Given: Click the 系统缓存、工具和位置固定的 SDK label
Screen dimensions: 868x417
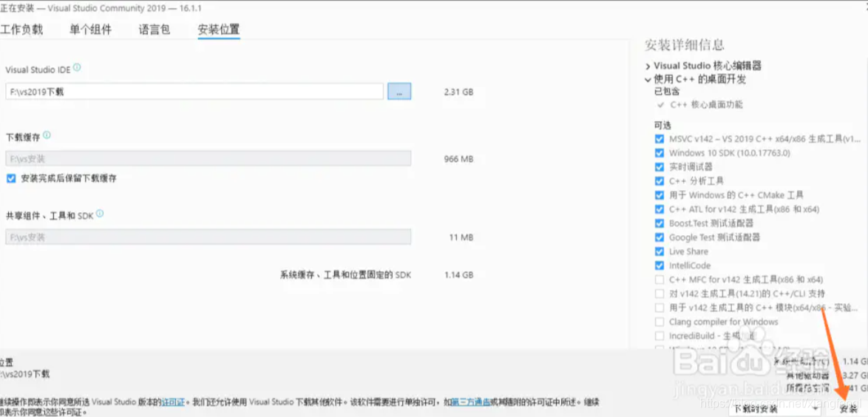Looking at the screenshot, I should coord(345,275).
